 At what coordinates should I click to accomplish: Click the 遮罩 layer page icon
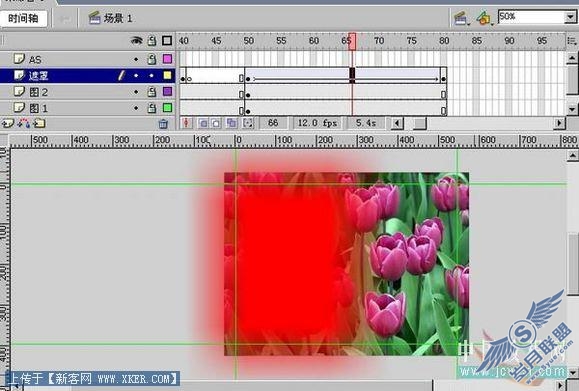click(x=19, y=75)
